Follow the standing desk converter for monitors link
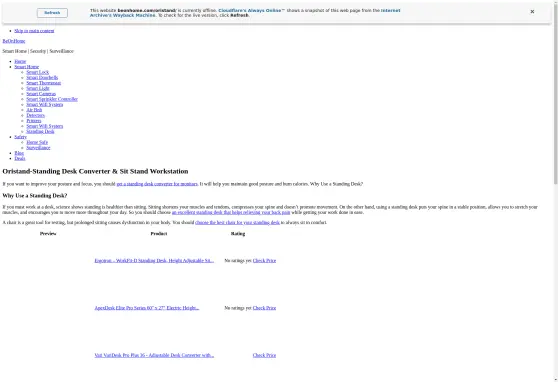558x382 pixels. tap(157, 184)
